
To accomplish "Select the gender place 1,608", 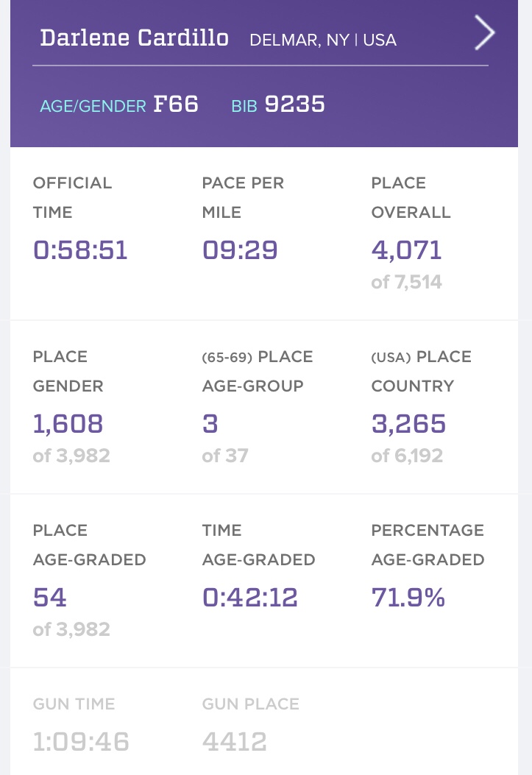I will (x=68, y=424).
